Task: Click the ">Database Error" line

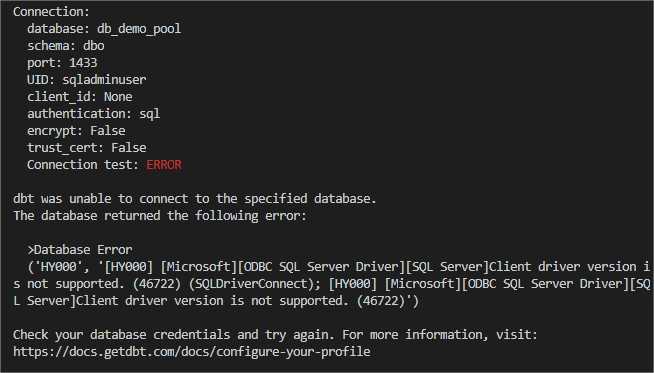Action: (80, 250)
